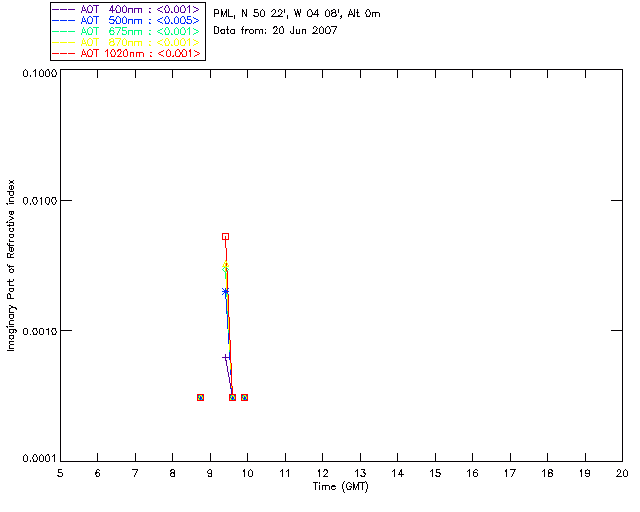
Task: Click the 0.1000 y-axis label
Action: tap(39, 73)
